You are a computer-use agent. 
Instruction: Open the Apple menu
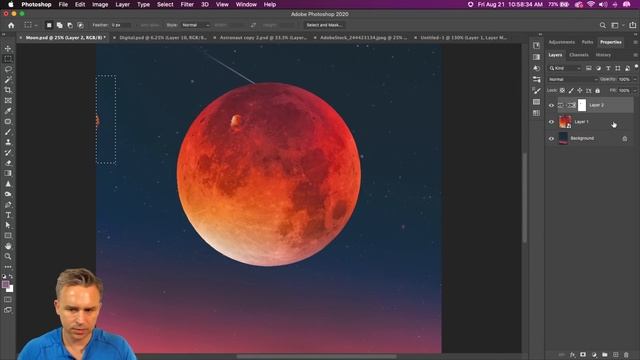[x=11, y=4]
